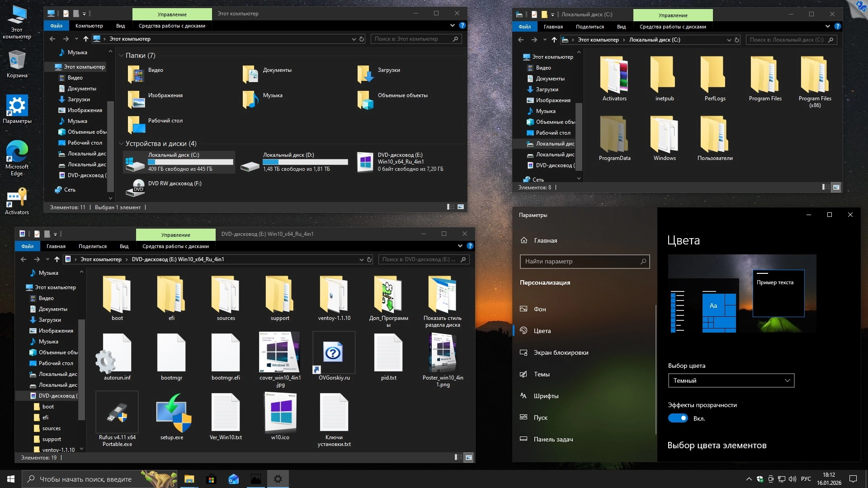The image size is (868, 488).
Task: Open the Поделиться tab in DVD window
Action: point(93,246)
